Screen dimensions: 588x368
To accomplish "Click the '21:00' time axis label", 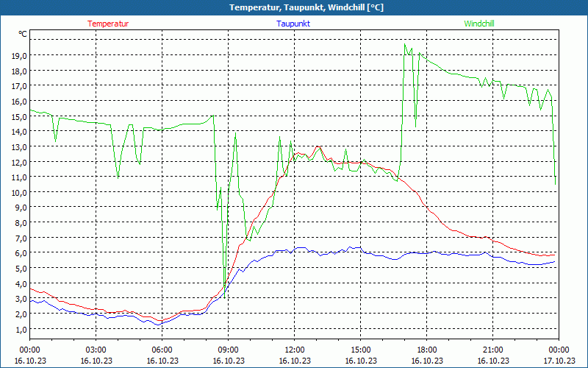I will tap(492, 350).
